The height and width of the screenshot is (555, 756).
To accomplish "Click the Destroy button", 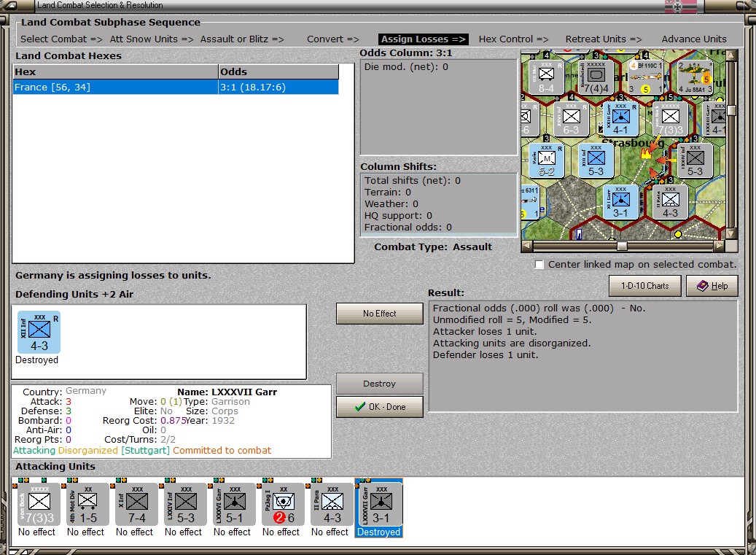I will tap(379, 384).
